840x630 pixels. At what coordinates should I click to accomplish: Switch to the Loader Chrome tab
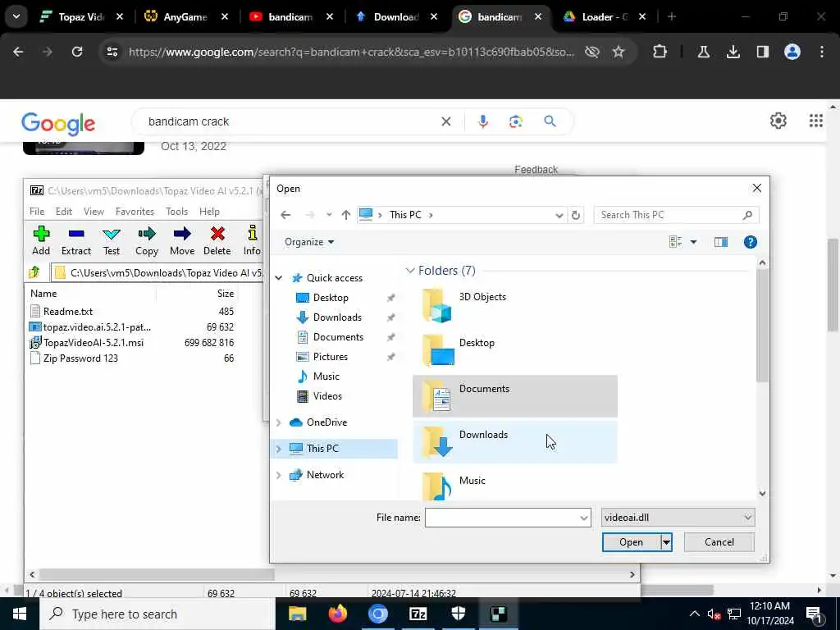[604, 17]
